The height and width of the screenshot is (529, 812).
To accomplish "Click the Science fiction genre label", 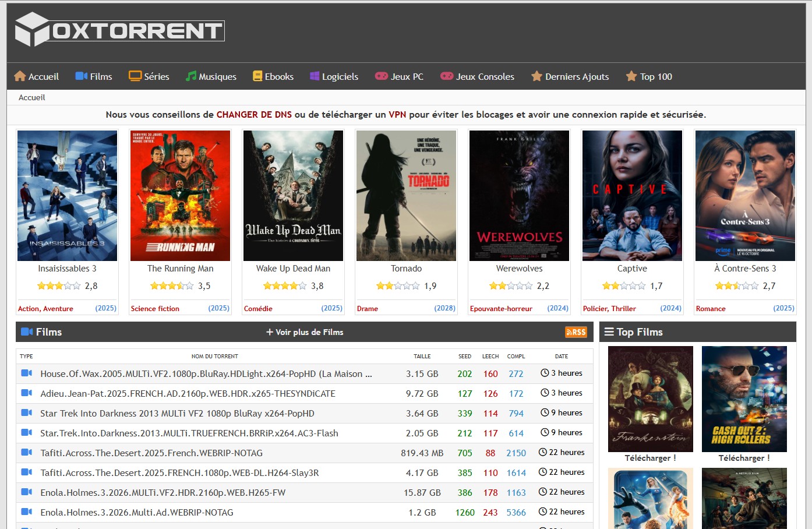I will pyautogui.click(x=155, y=309).
